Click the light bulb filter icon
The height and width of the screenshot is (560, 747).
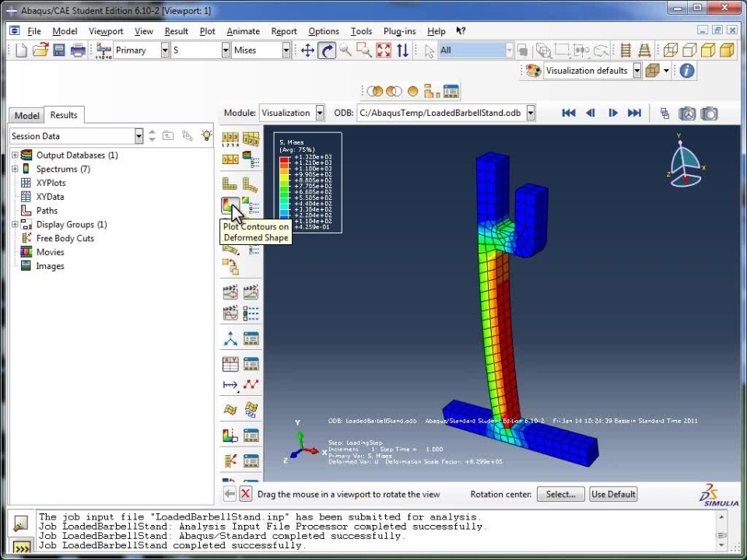point(206,135)
